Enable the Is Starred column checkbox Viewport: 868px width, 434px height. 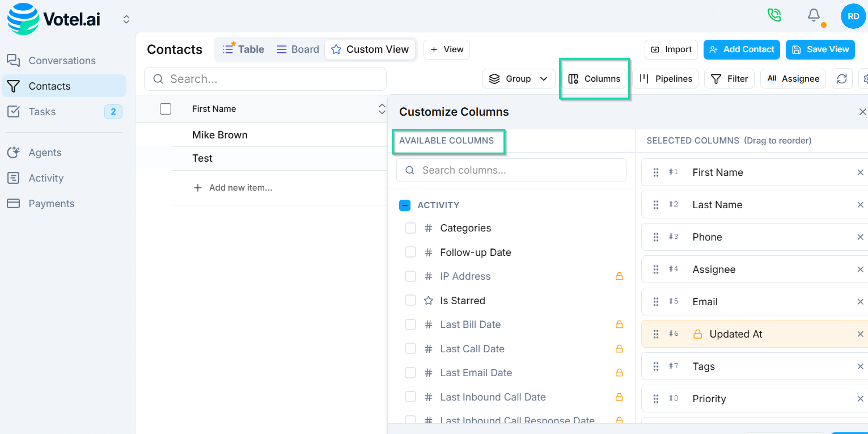[x=410, y=301]
